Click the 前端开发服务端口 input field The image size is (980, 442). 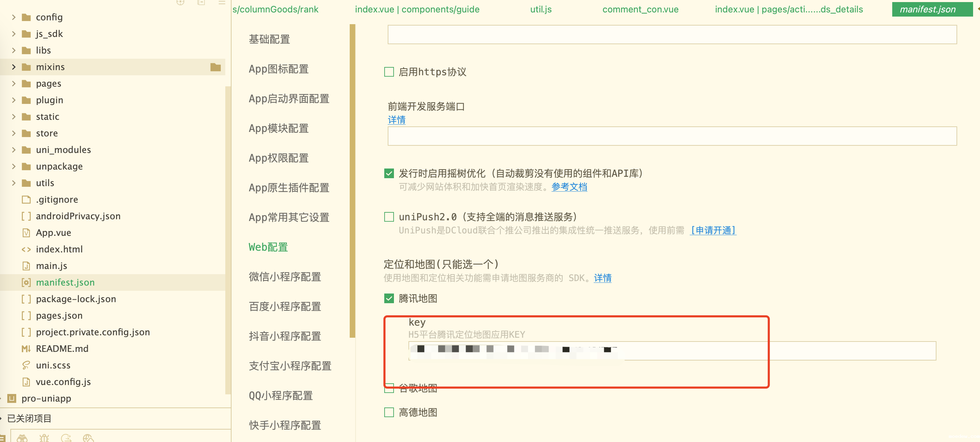[672, 136]
